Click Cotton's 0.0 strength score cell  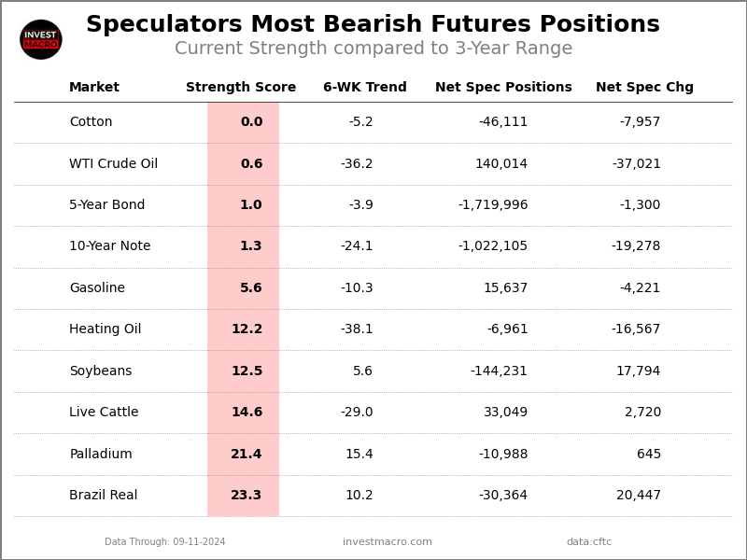pos(251,122)
